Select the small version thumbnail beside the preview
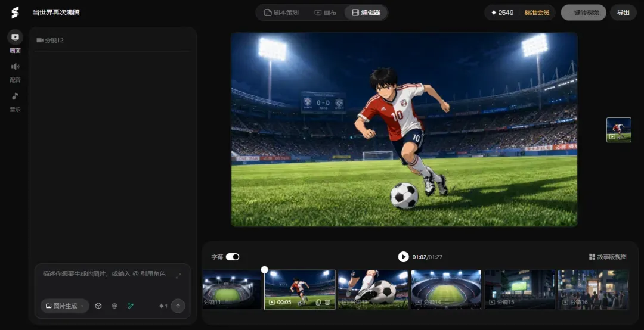The height and width of the screenshot is (330, 644). (618, 130)
